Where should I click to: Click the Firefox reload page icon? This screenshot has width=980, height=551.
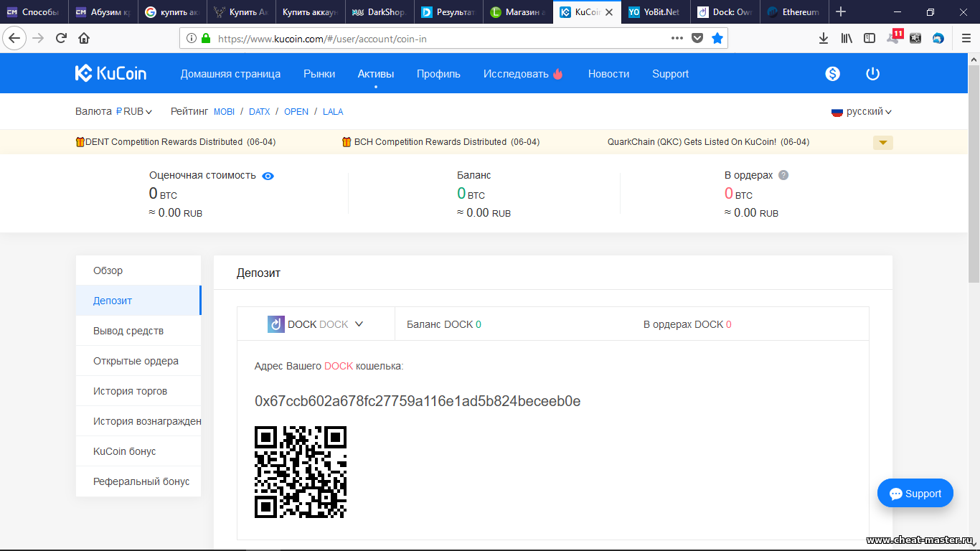point(61,38)
